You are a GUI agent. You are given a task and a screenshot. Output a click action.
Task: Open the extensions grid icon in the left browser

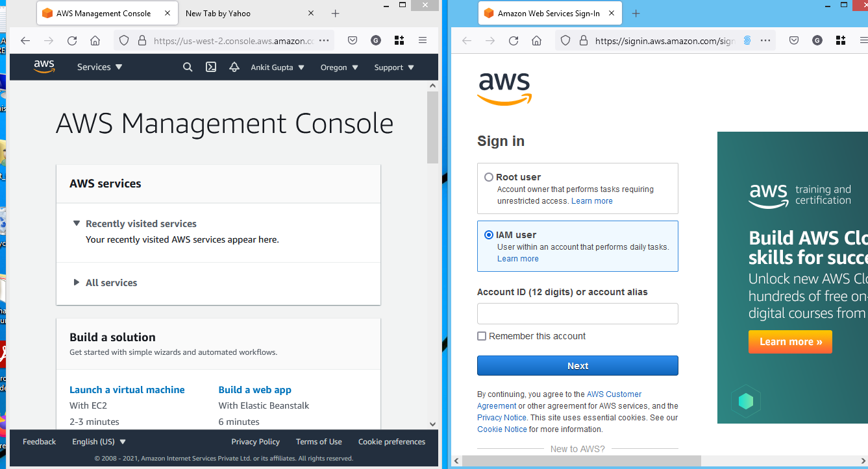click(399, 40)
